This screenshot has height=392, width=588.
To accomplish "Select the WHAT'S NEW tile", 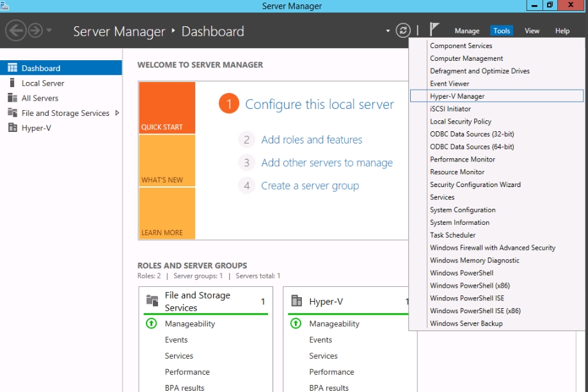I will [x=166, y=160].
